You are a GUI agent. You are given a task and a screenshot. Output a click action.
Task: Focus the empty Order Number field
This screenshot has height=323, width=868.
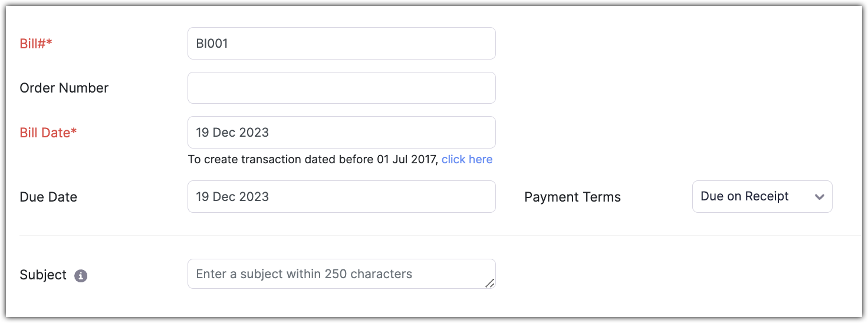point(341,88)
